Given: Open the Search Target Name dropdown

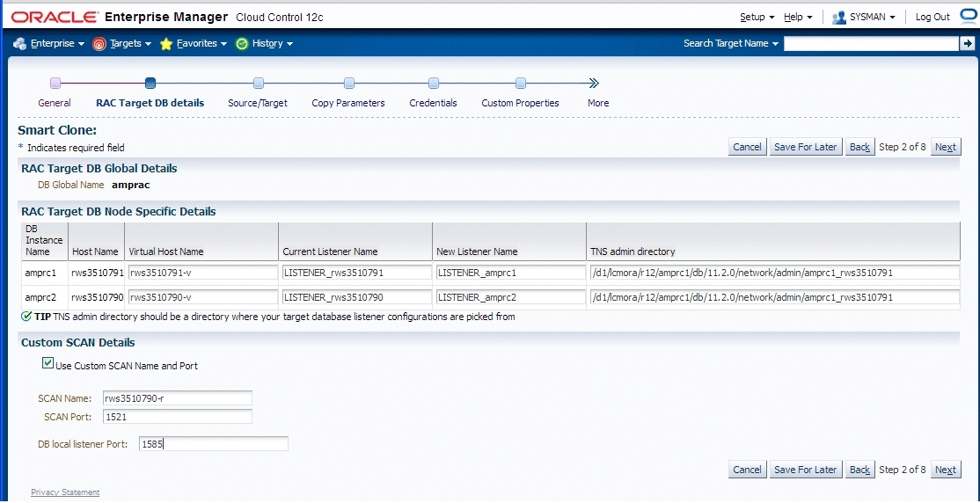Looking at the screenshot, I should tap(731, 44).
